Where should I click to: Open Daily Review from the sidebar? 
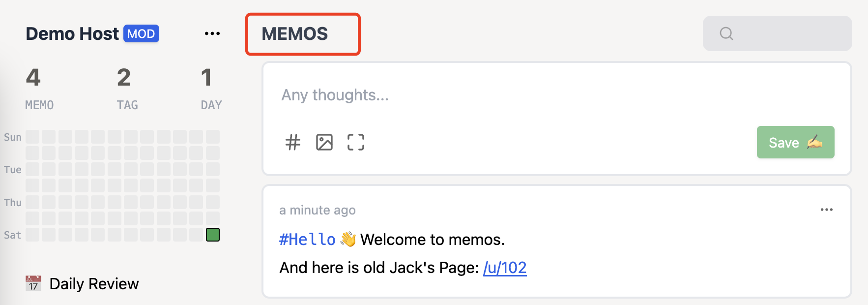pos(93,283)
